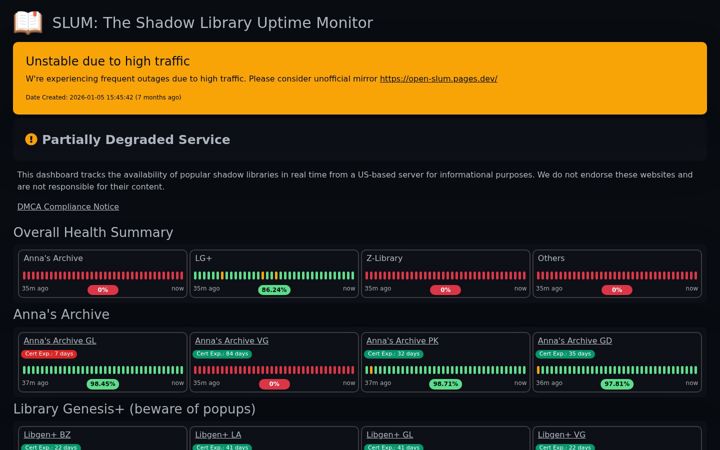
Task: Open the Anna's Archive GL link
Action: point(60,341)
